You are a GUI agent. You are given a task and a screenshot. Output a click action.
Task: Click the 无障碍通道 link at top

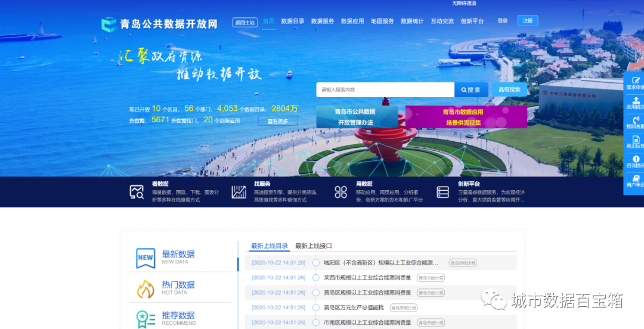coord(464,4)
